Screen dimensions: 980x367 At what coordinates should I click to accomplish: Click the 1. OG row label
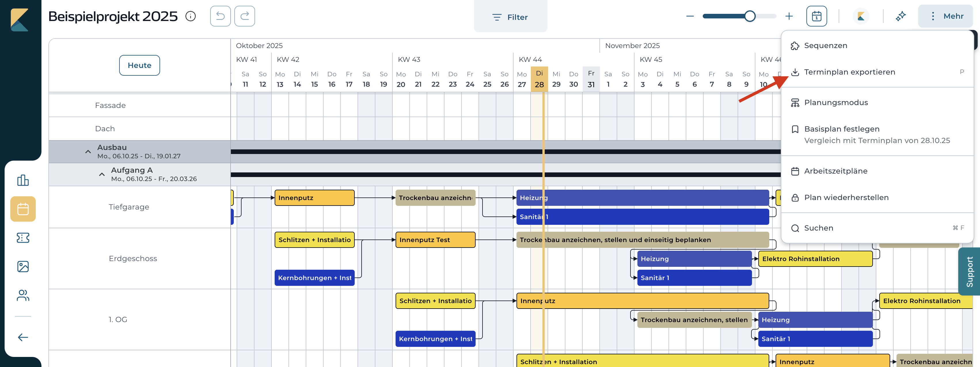[x=117, y=320]
